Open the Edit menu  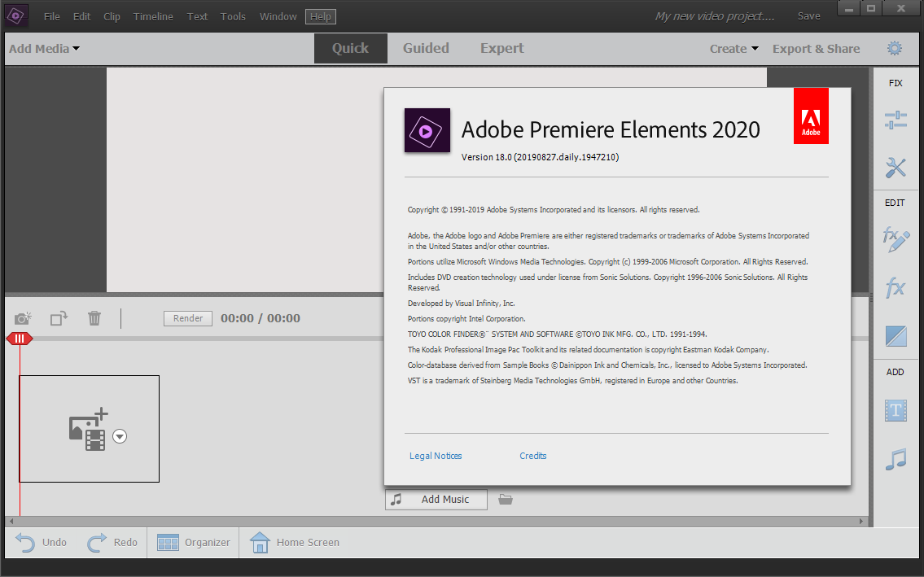[x=82, y=16]
